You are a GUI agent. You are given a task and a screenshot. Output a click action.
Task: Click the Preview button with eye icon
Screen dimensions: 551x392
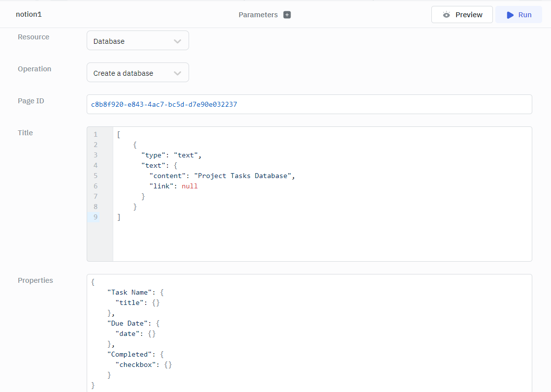tap(462, 15)
